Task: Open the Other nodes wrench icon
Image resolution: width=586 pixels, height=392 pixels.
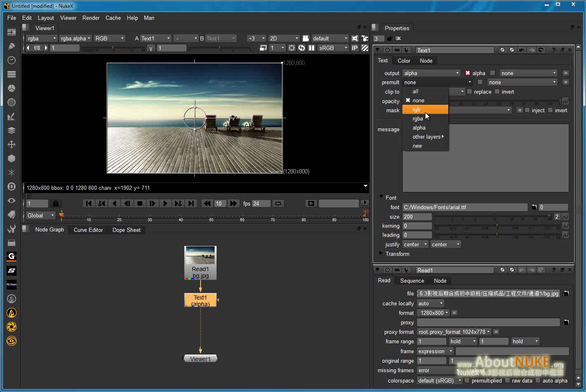Action: pos(12,229)
